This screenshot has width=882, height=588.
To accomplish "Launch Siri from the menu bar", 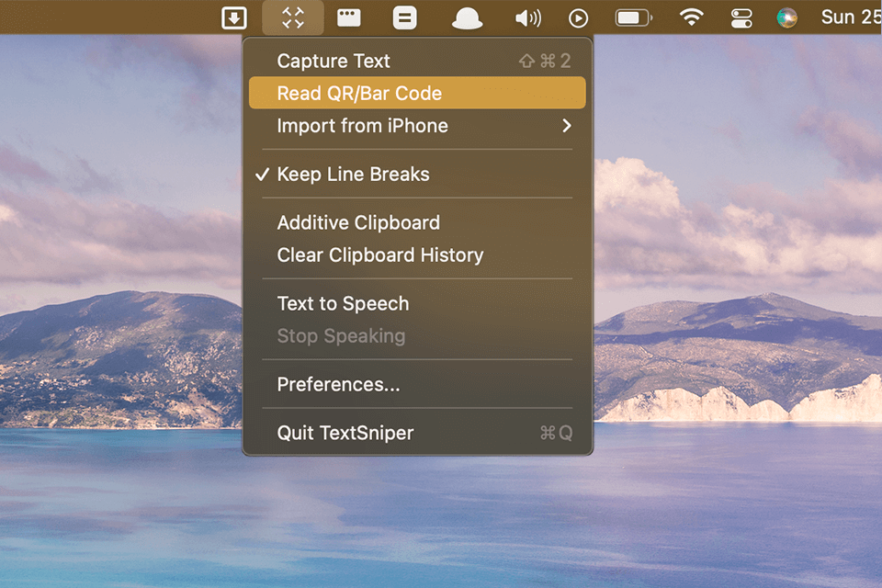I will [787, 18].
